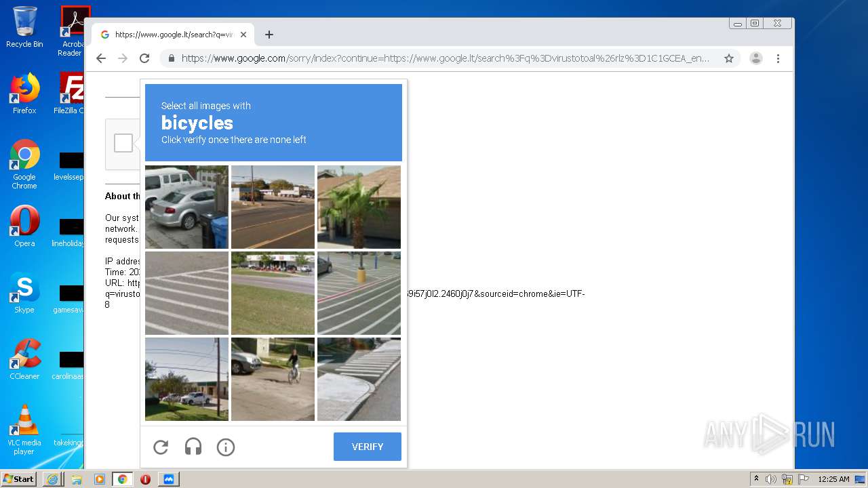Image resolution: width=868 pixels, height=488 pixels.
Task: Open the Opera taskbar button
Action: [145, 479]
